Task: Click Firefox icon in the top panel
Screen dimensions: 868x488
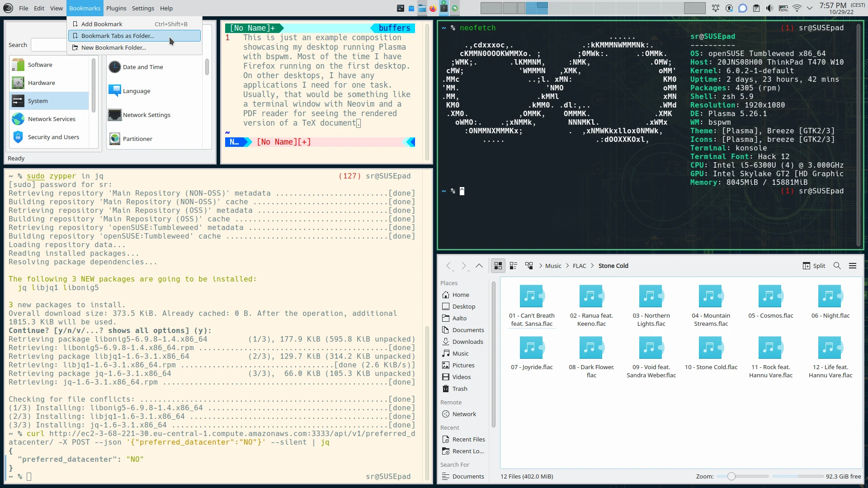Action: tap(433, 8)
